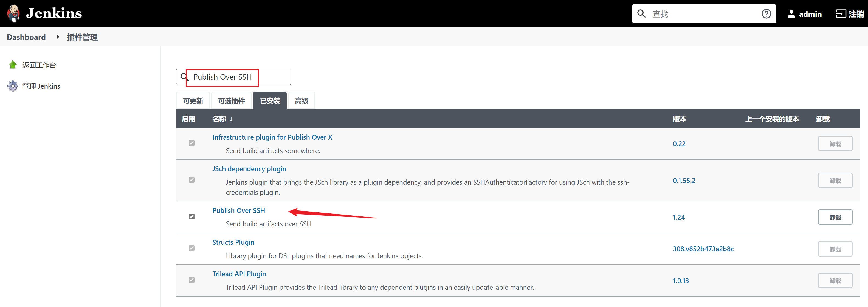The width and height of the screenshot is (868, 307).
Task: Click 卸载 button for Infrastructure plugin row
Action: pos(835,144)
